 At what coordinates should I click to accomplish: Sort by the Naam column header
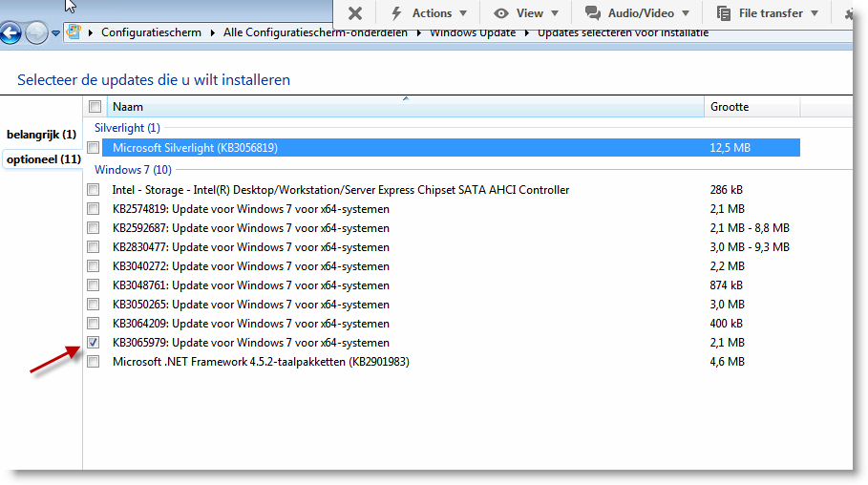(407, 106)
